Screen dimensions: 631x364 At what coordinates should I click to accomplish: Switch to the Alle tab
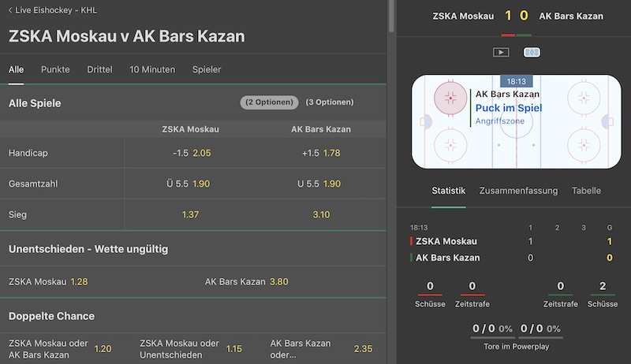pos(16,69)
